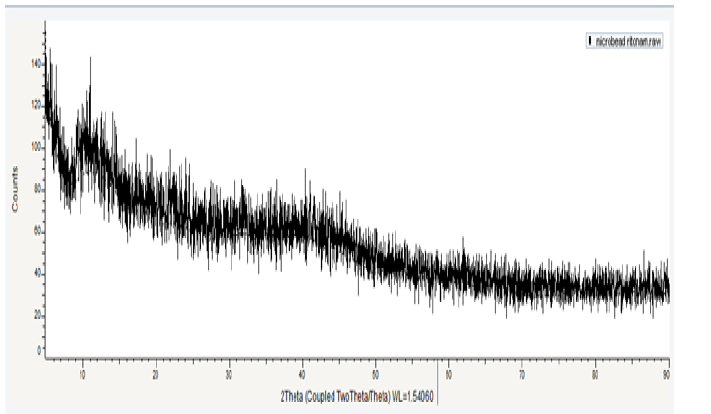Click the 120 tick label on y-axis
711x414 pixels.
point(36,104)
